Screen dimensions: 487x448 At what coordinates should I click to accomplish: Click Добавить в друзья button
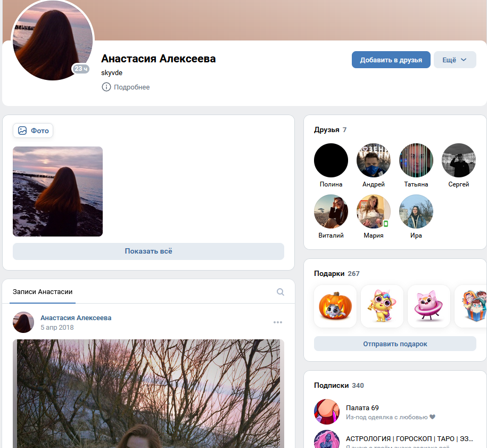[391, 60]
